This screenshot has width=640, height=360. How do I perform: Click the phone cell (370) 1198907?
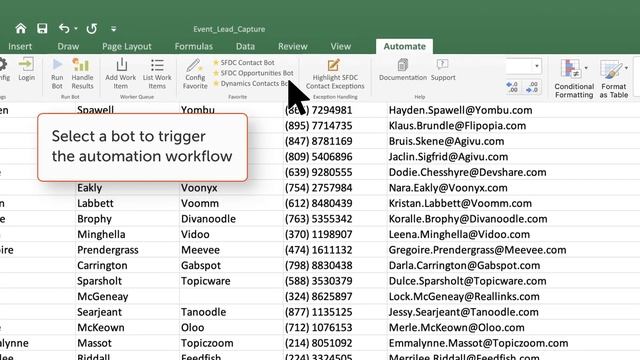pyautogui.click(x=318, y=234)
